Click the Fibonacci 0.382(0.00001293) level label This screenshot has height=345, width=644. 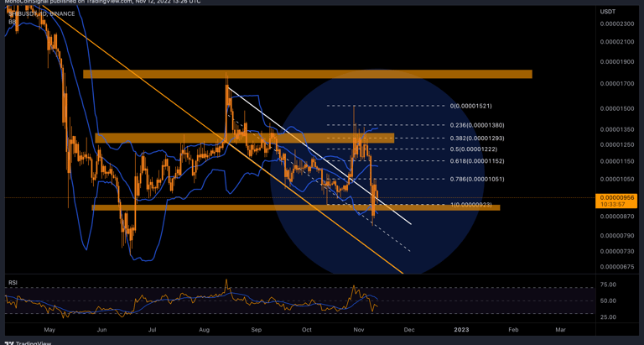pyautogui.click(x=477, y=139)
